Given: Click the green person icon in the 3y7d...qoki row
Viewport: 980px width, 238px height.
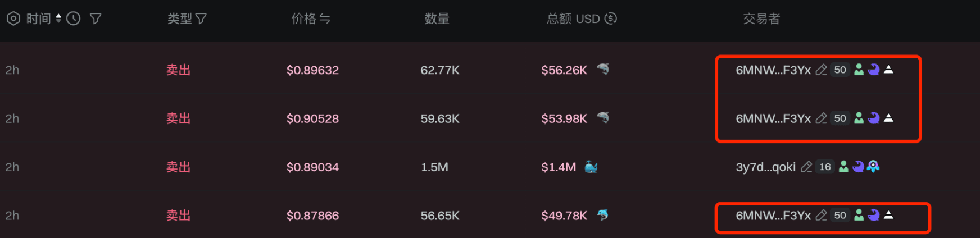Looking at the screenshot, I should 843,167.
